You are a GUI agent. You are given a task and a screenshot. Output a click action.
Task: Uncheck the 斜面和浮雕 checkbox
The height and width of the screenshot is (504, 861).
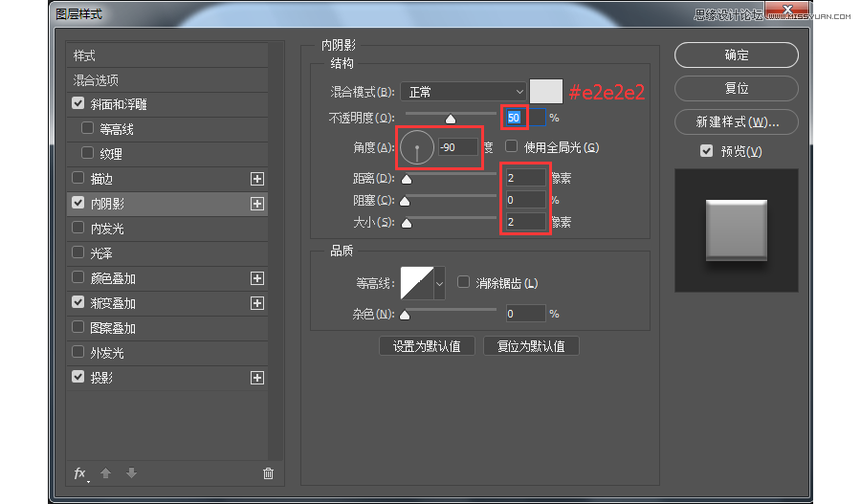point(78,103)
